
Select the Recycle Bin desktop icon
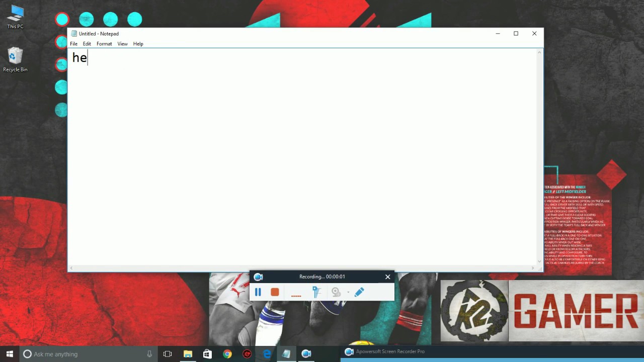[15, 60]
